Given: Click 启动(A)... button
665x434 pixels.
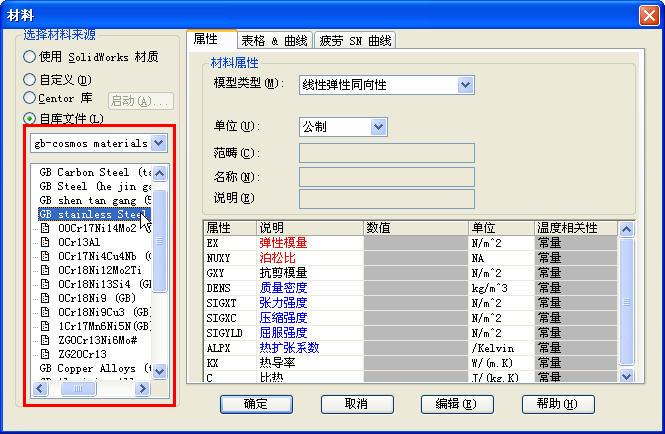Looking at the screenshot, I should point(141,101).
